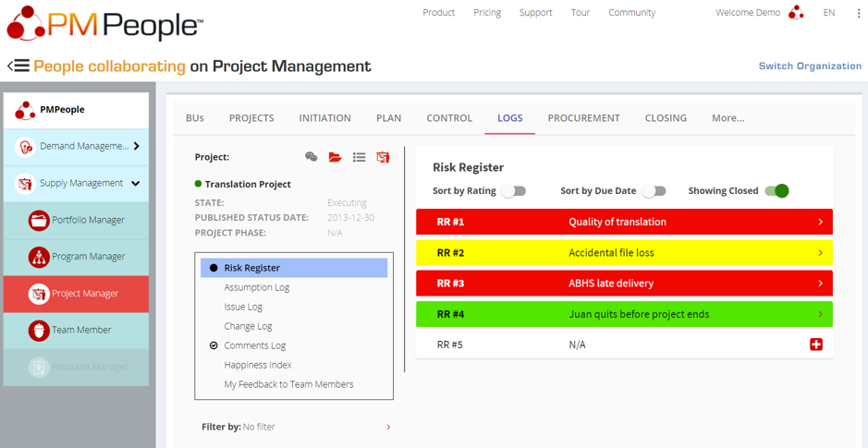Open the EN language selector
Viewport: 868px width, 448px height.
point(828,13)
